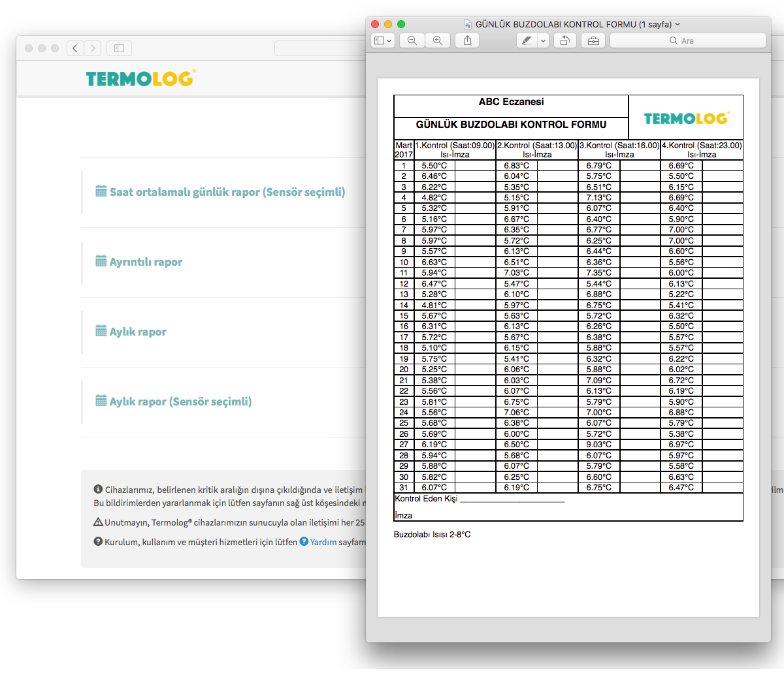Viewport: 784px width, 679px height.
Task: Click the ABC Eczanesi heading in the PDF
Action: tap(511, 102)
